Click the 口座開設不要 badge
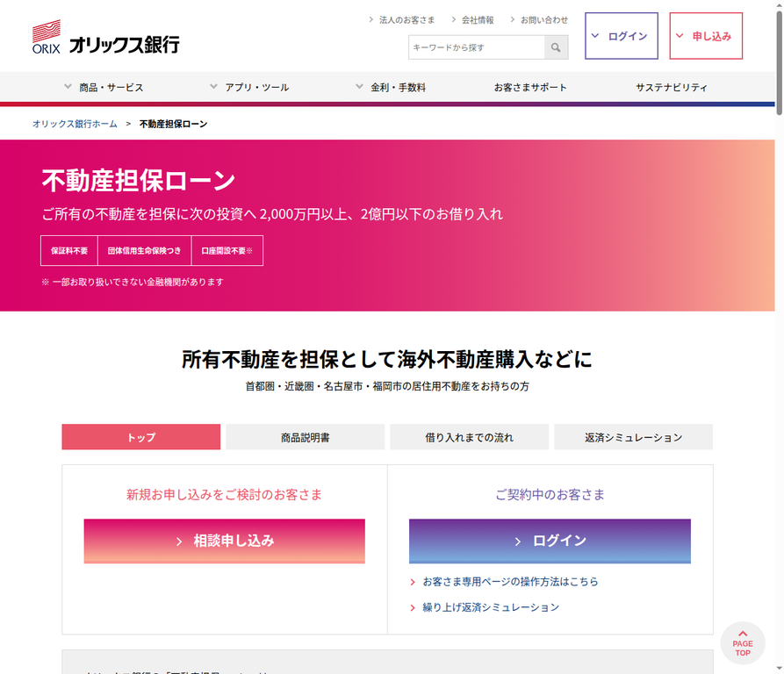Image resolution: width=784 pixels, height=674 pixels. [x=227, y=251]
